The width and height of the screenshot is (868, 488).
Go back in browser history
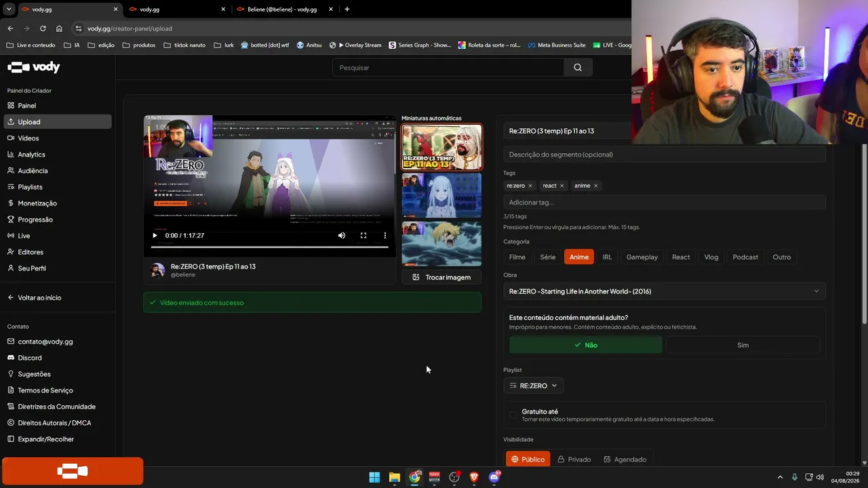10,28
